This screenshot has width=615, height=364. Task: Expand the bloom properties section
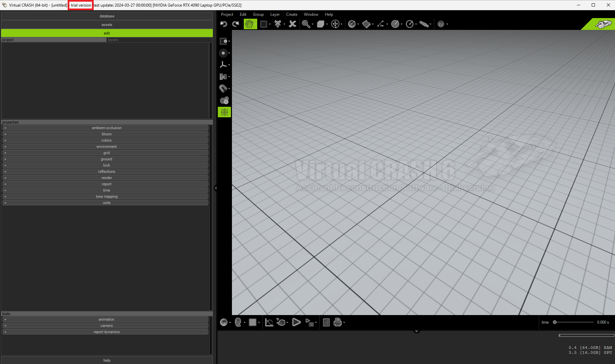click(105, 134)
